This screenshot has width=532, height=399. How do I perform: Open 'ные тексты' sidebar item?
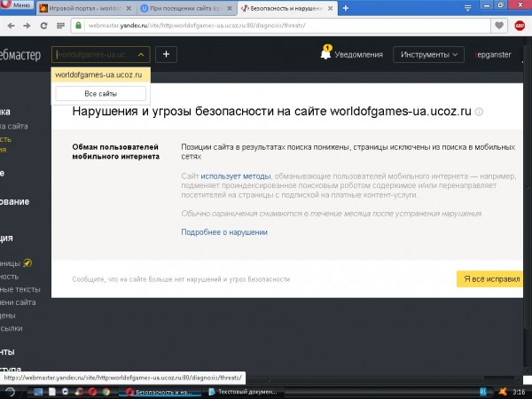[20, 289]
